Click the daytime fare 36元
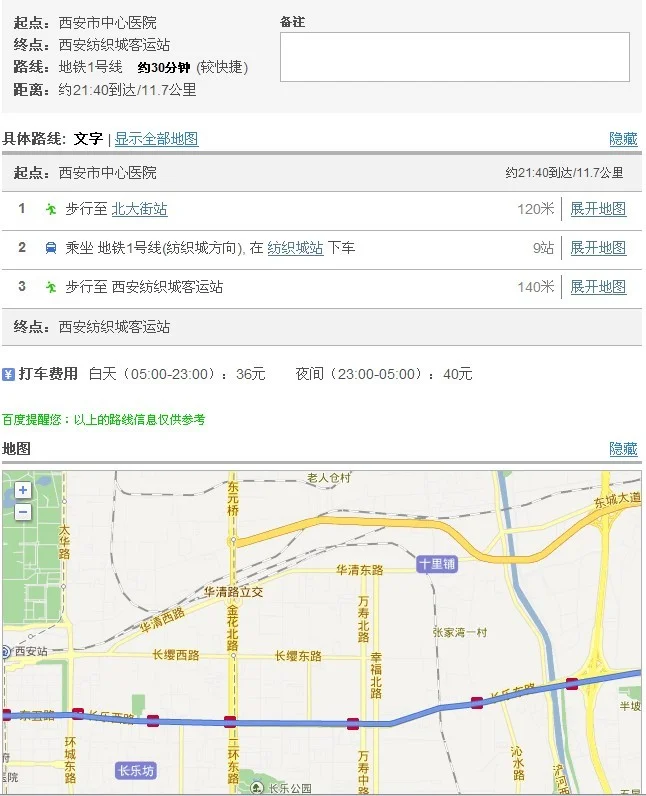 251,374
